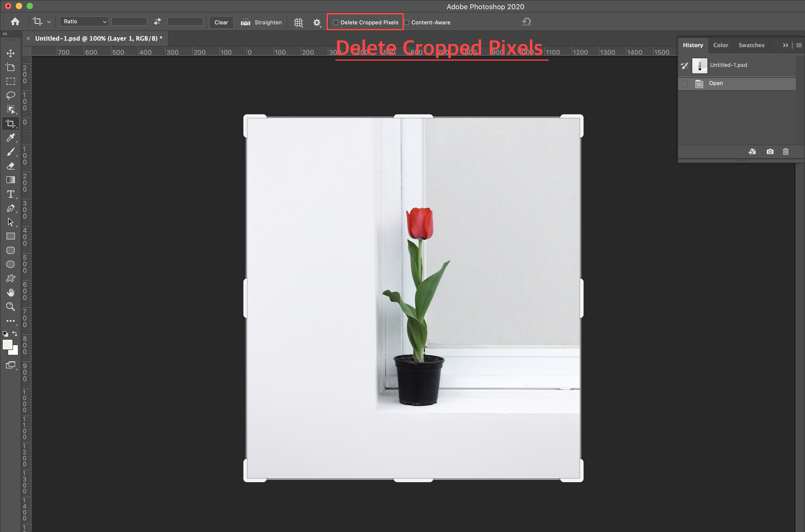Swap crop width and height
The image size is (805, 532).
click(x=157, y=22)
